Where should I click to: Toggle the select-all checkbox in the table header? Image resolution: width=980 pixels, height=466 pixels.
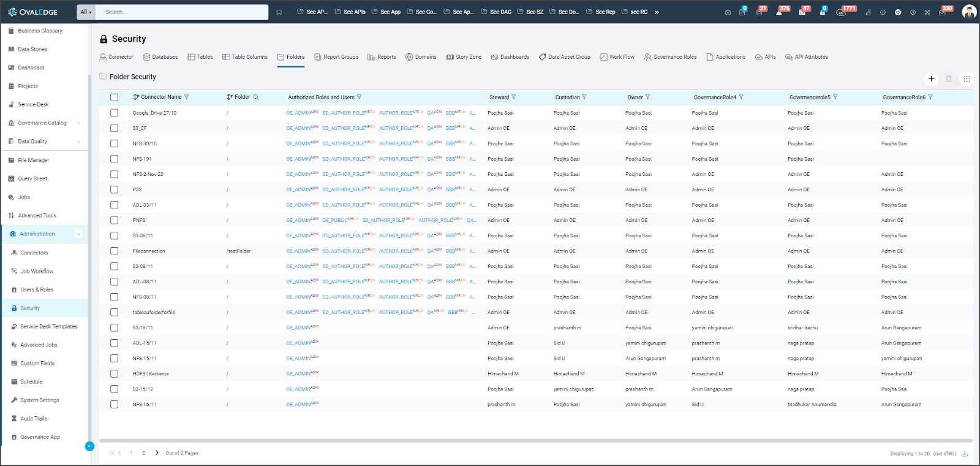tap(114, 97)
